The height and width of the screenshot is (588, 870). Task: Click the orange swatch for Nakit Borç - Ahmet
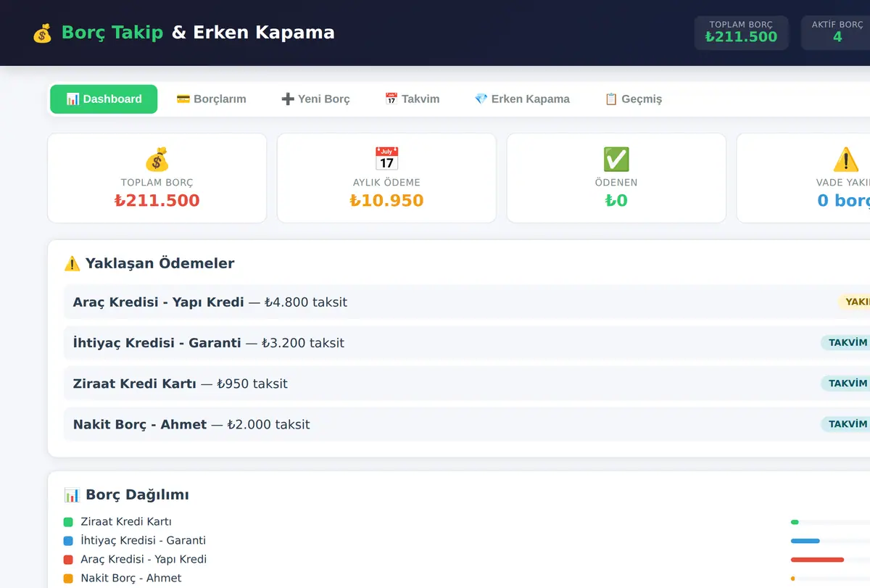click(x=68, y=579)
